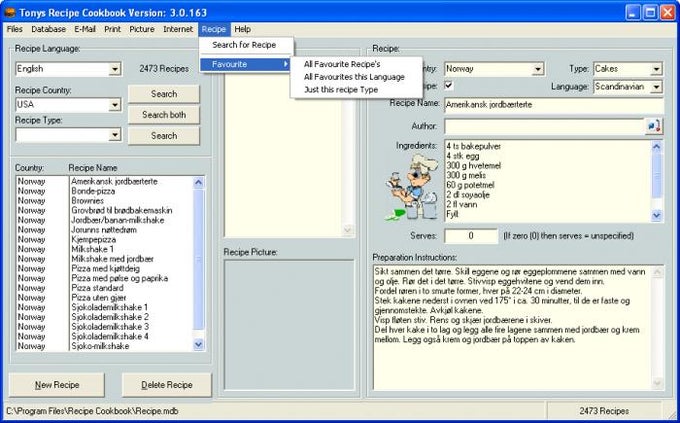The height and width of the screenshot is (423, 680).
Task: Click Search button beside Recipe Country
Action: (x=164, y=94)
